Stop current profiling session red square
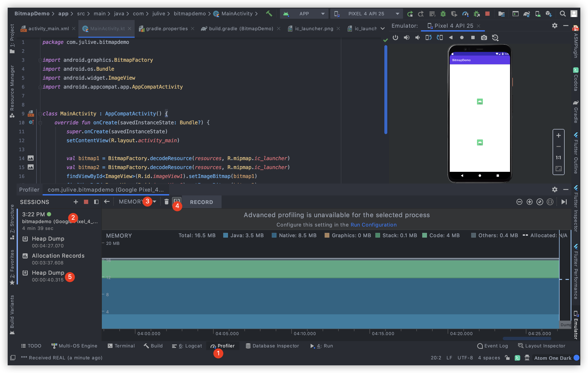The width and height of the screenshot is (588, 373). (86, 202)
